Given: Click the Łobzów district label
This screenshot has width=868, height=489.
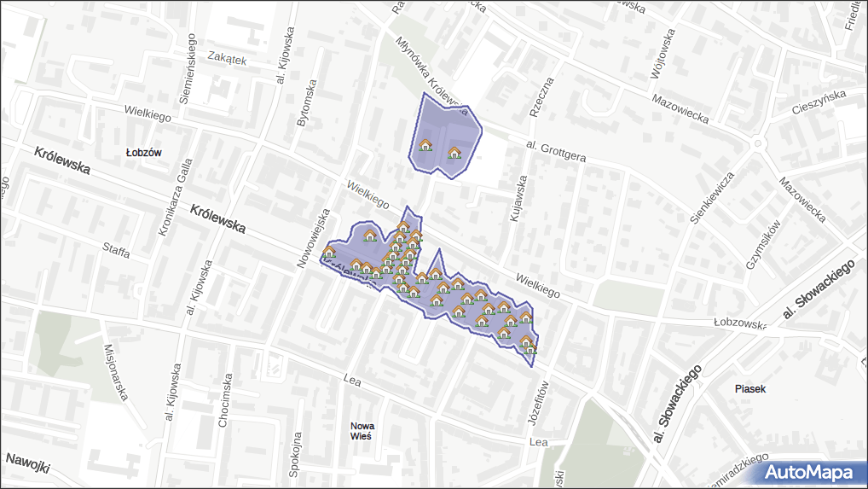Looking at the screenshot, I should click(144, 152).
